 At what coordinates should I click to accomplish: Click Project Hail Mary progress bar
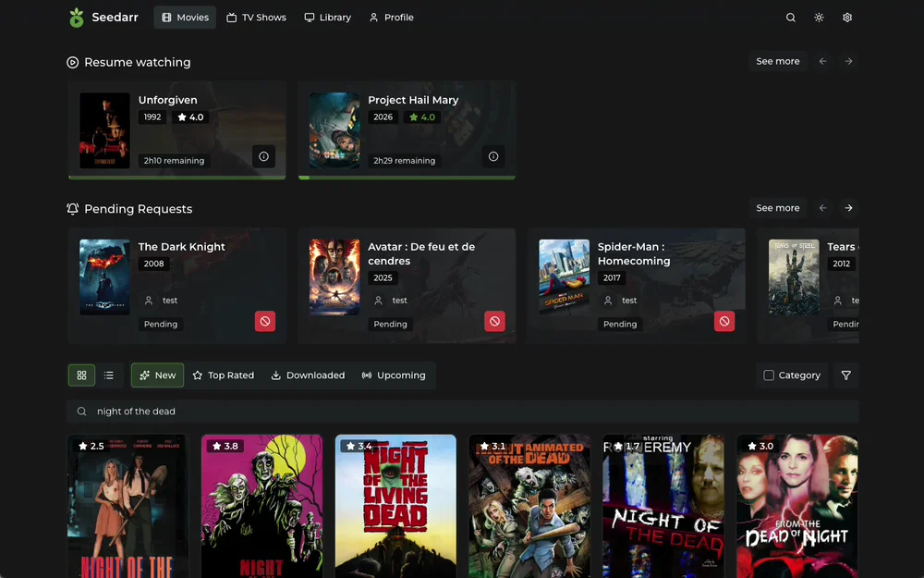point(407,178)
